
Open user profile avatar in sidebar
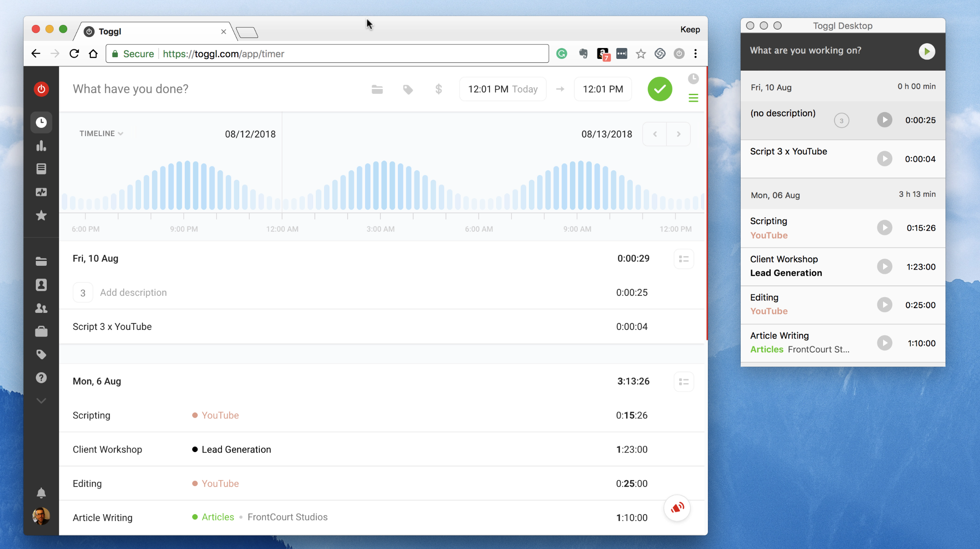(x=41, y=516)
